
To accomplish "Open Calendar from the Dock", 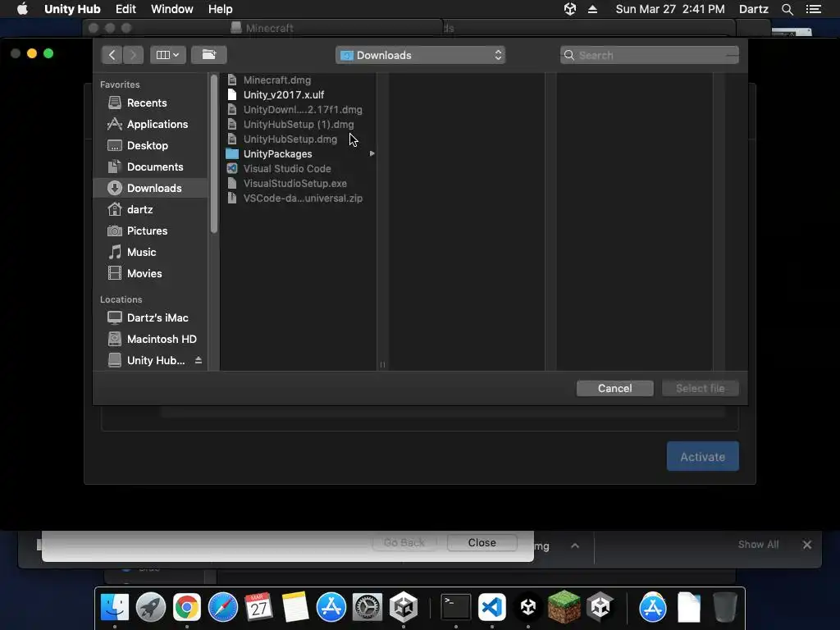I will (x=258, y=607).
